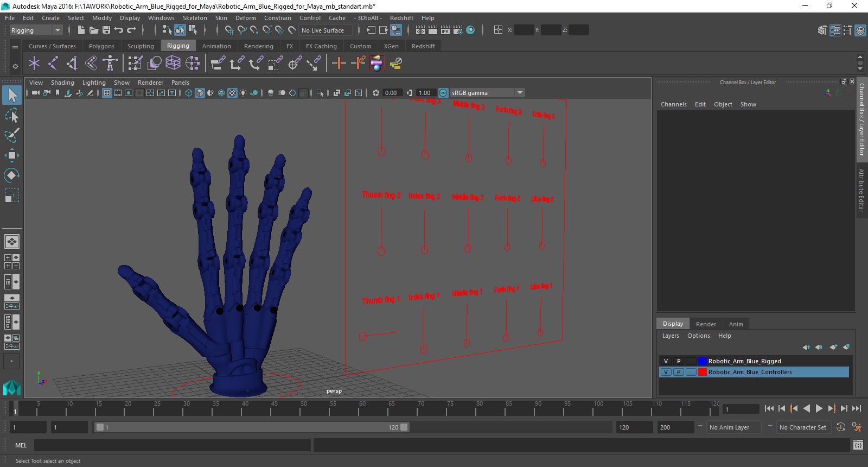Toggle visibility V of Robotic_Arm_Blue_Controllers layer

click(666, 372)
